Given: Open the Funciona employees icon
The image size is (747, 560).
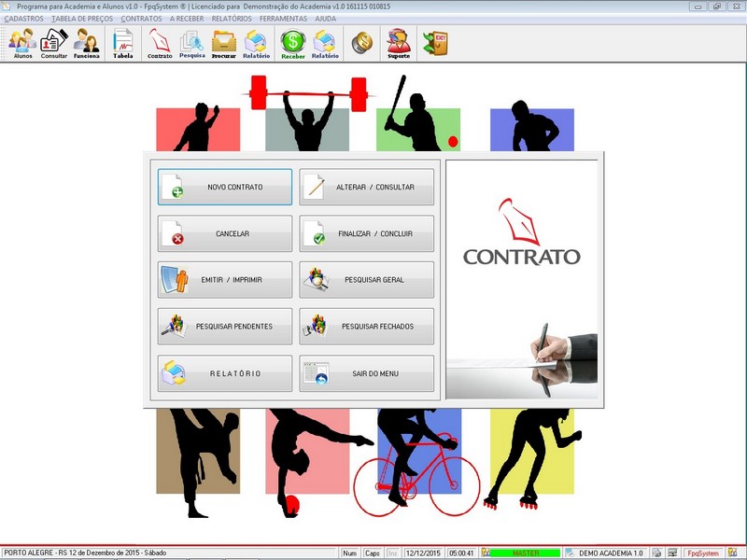Looking at the screenshot, I should point(86,43).
